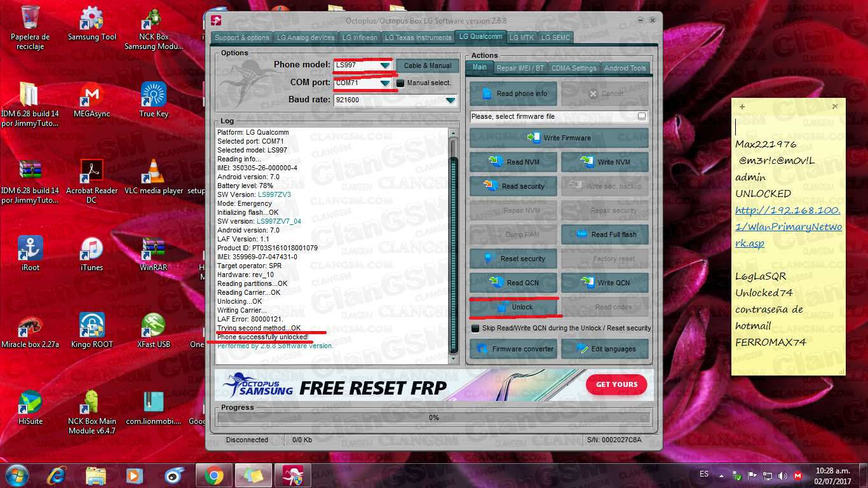868x488 pixels.
Task: Click the firmware file path field
Action: tap(553, 116)
